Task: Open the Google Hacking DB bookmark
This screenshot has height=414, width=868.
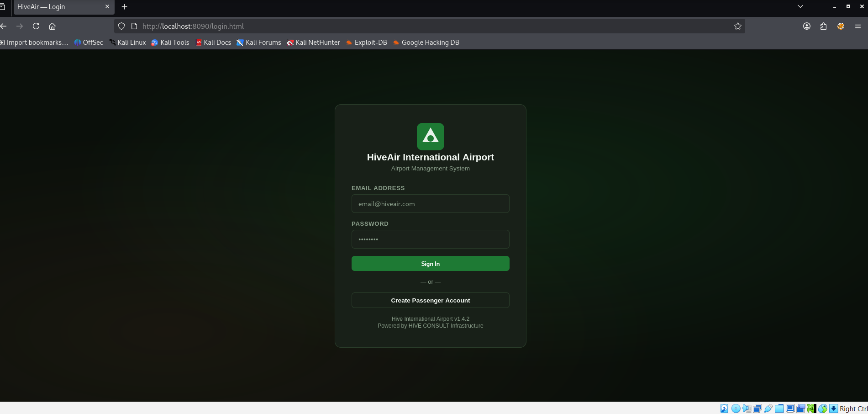Action: coord(426,42)
